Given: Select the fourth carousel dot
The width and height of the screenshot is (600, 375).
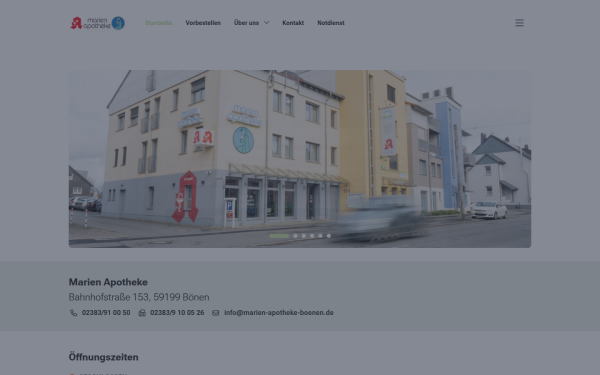Looking at the screenshot, I should click(312, 236).
